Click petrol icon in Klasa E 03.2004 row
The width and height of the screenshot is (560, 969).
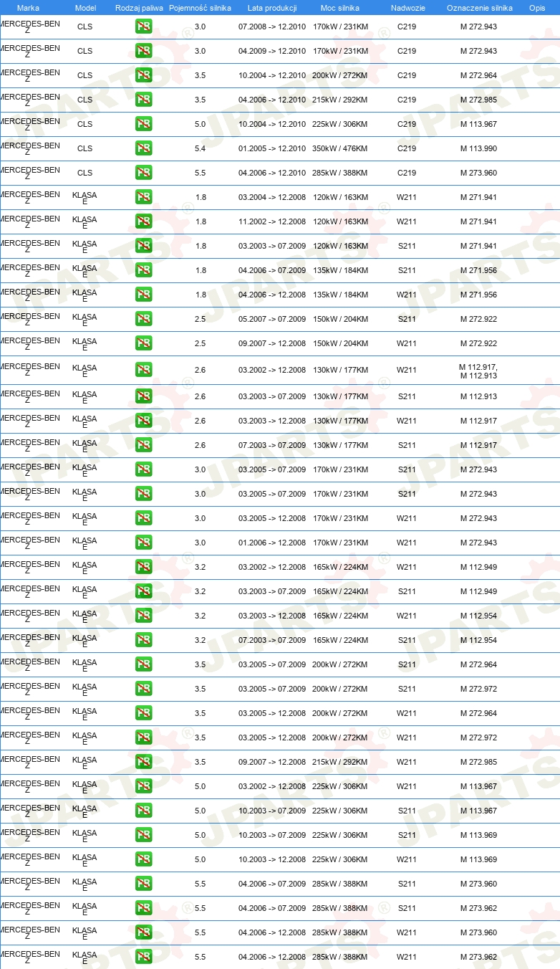(143, 197)
